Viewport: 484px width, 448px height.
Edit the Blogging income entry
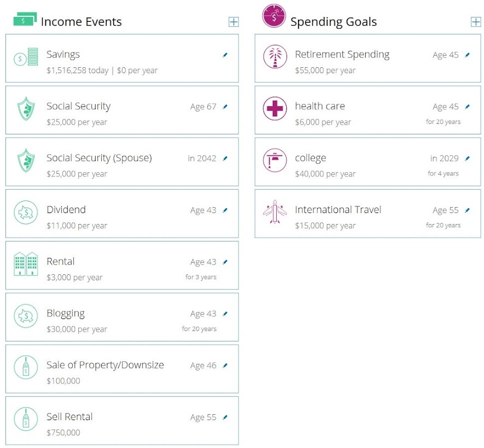click(225, 314)
